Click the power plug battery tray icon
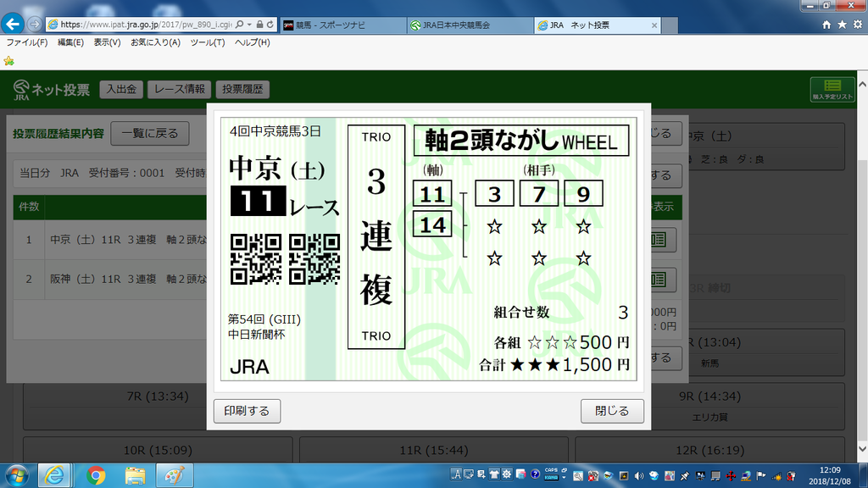868x488 pixels. click(792, 476)
